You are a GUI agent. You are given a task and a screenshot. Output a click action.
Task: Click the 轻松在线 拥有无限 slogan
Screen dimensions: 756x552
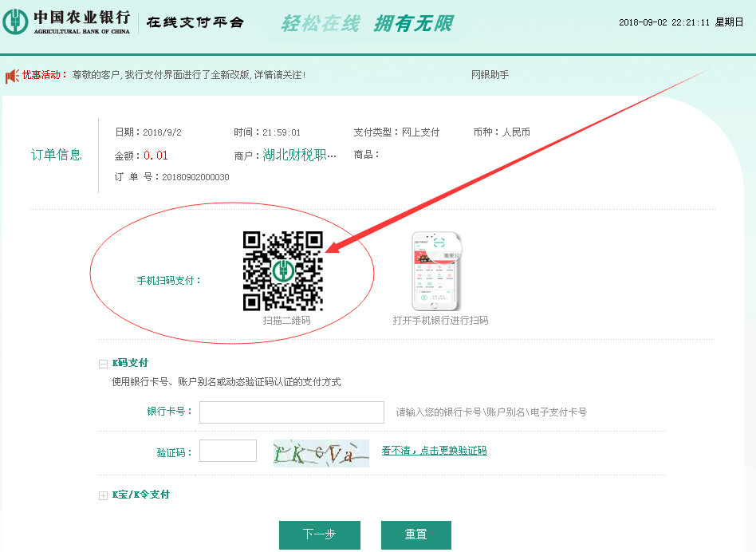[368, 23]
